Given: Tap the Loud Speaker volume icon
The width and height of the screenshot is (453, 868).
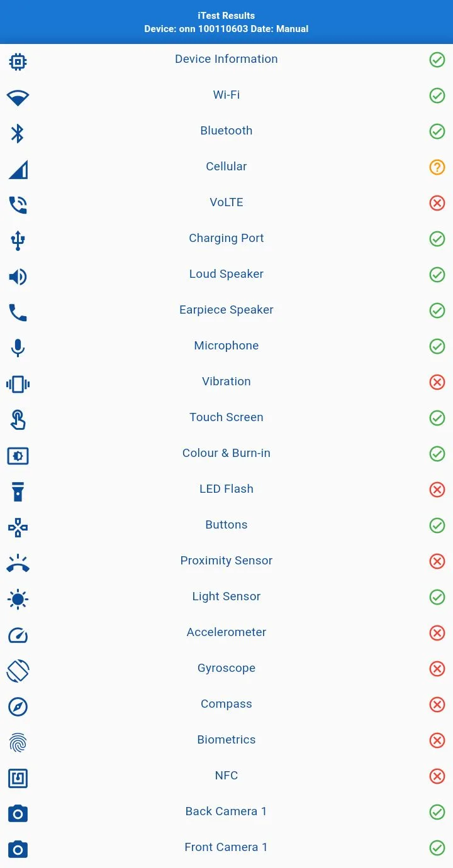Looking at the screenshot, I should [18, 277].
